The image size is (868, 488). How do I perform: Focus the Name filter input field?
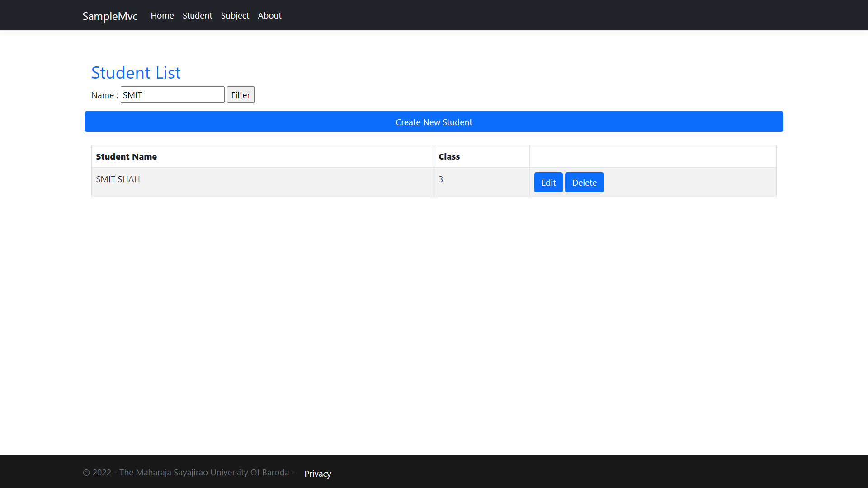pyautogui.click(x=172, y=94)
